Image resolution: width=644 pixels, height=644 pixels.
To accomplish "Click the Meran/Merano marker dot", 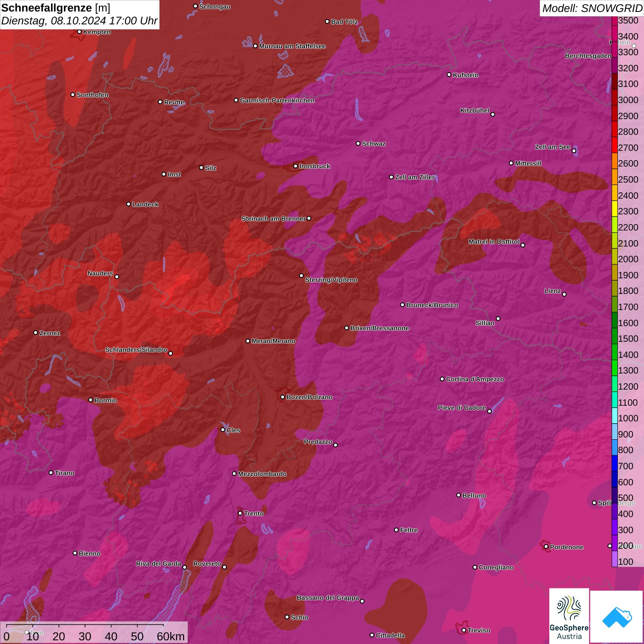I will point(248,341).
